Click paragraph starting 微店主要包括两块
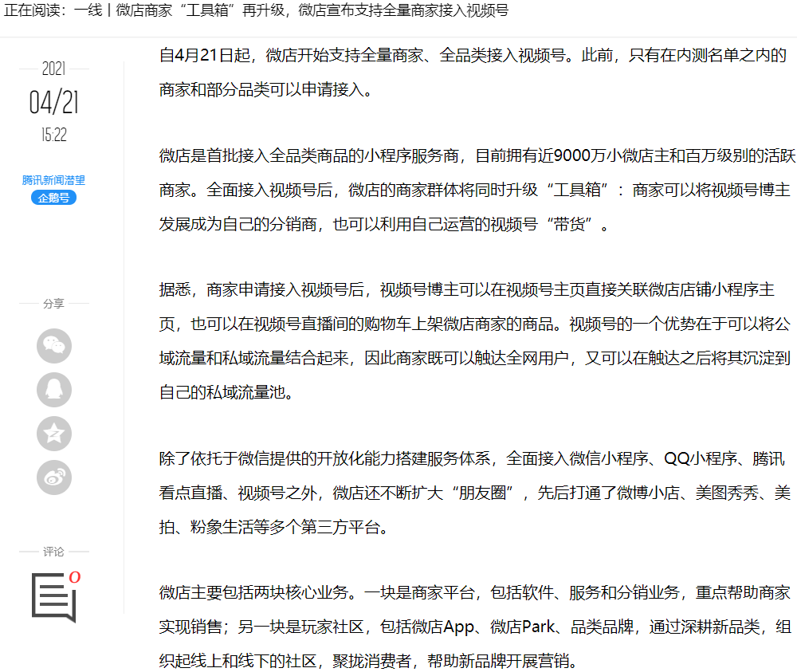The height and width of the screenshot is (672, 797). 475,627
